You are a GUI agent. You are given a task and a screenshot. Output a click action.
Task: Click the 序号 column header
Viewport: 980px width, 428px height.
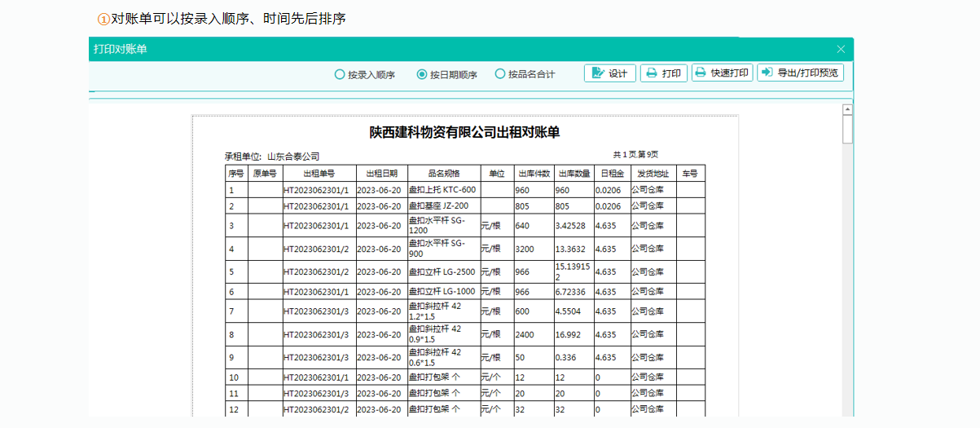pos(236,174)
